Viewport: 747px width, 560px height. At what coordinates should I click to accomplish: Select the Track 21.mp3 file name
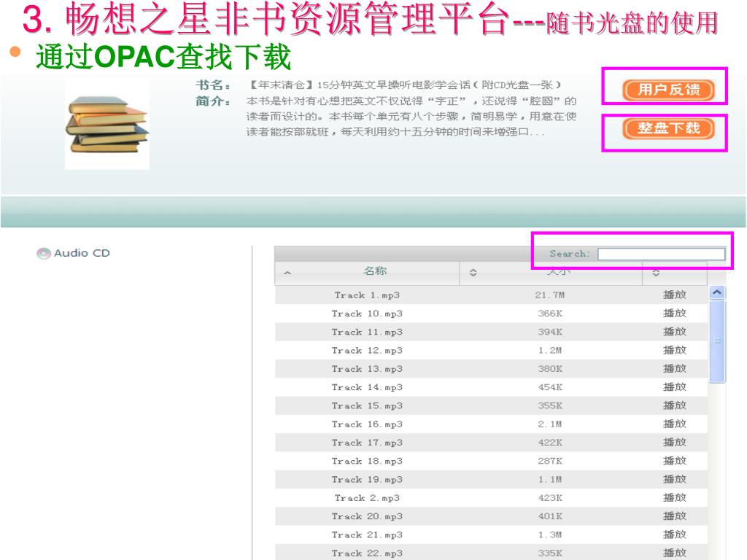(x=367, y=535)
